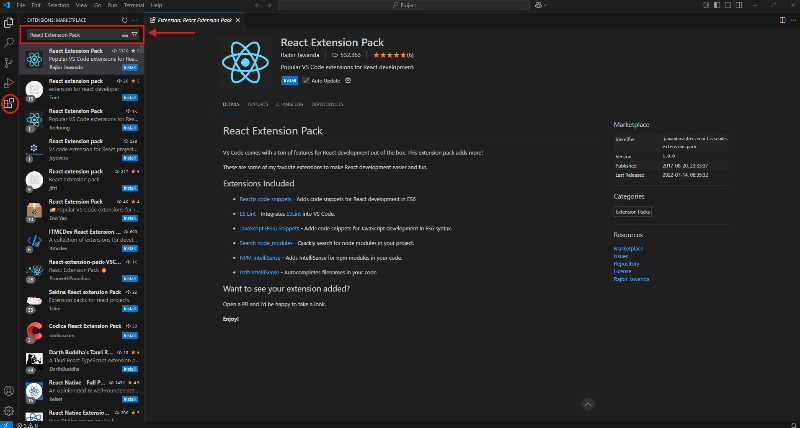Open the ES Lint link
The height and width of the screenshot is (428, 800).
(248, 214)
